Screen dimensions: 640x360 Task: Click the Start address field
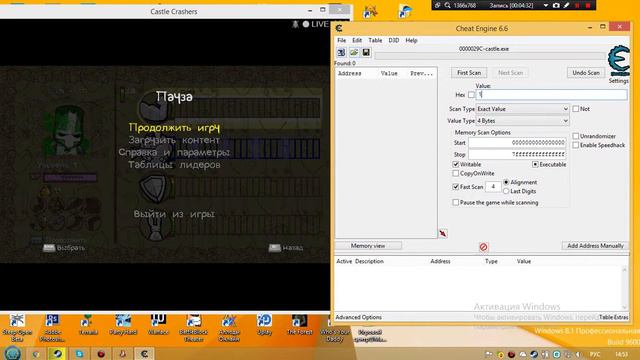[517, 143]
